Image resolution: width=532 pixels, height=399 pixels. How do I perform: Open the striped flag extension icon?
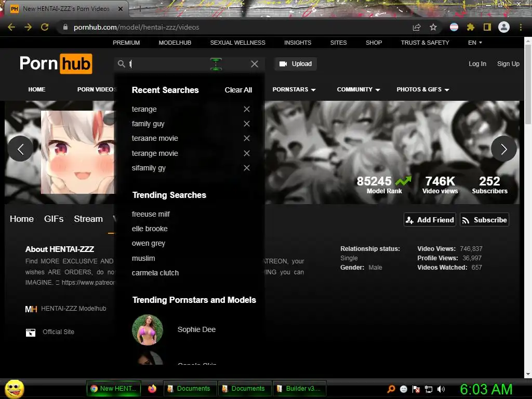point(454,27)
